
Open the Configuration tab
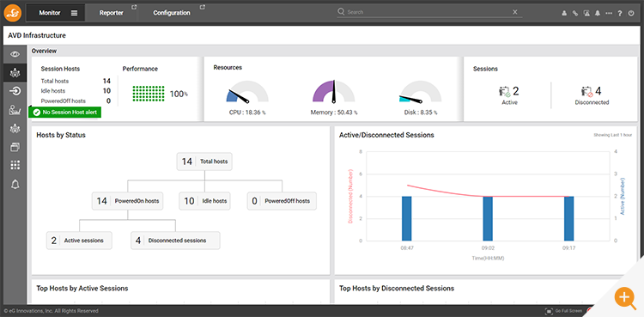click(172, 13)
